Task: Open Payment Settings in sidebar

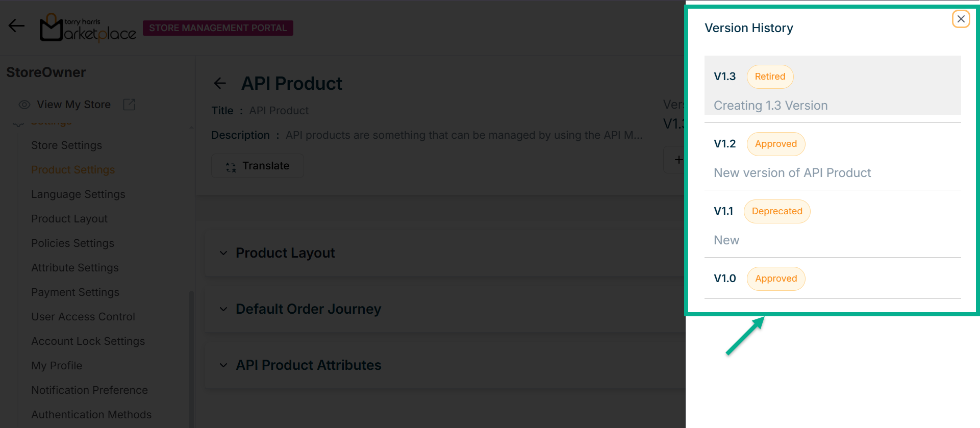Action: pos(75,292)
